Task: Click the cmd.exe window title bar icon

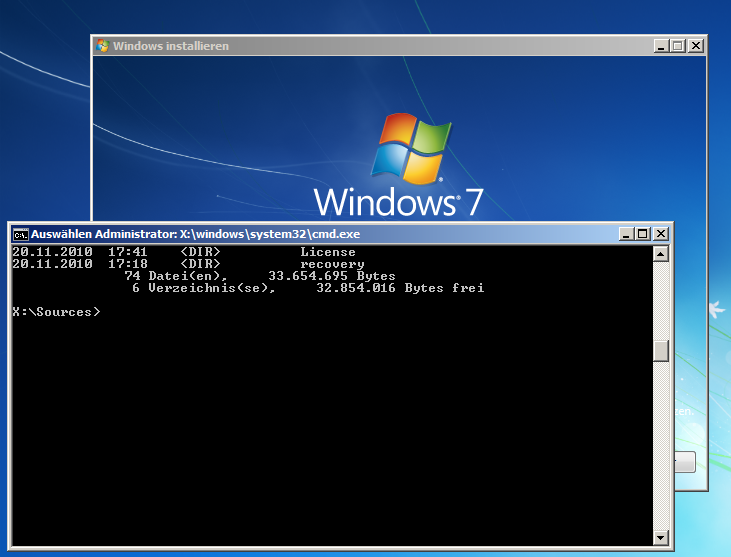Action: (21, 234)
